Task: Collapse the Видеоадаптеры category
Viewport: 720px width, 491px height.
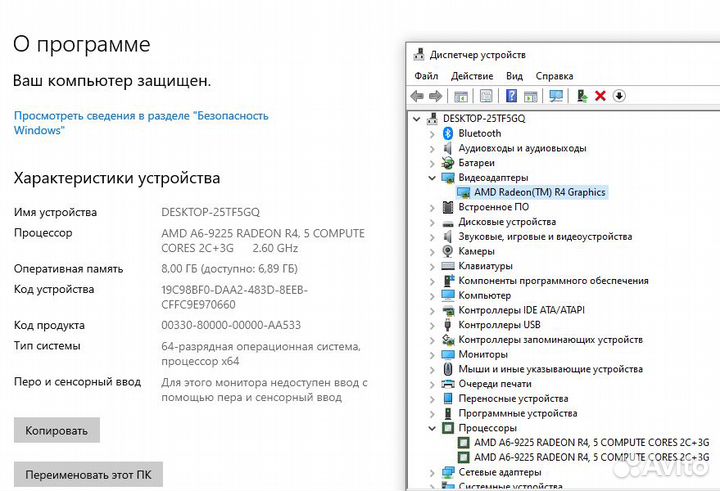Action: tap(432, 178)
